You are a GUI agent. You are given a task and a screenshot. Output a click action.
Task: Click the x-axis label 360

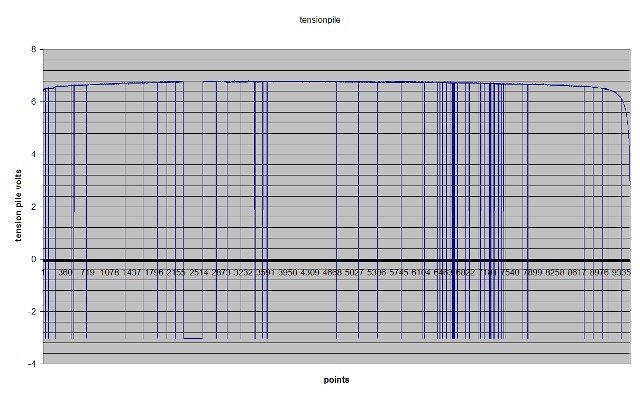coord(65,272)
